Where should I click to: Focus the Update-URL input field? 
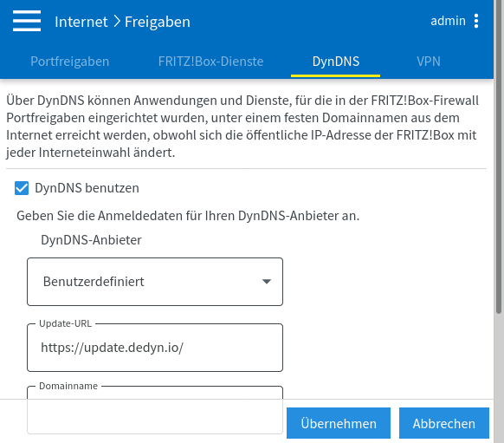click(155, 348)
